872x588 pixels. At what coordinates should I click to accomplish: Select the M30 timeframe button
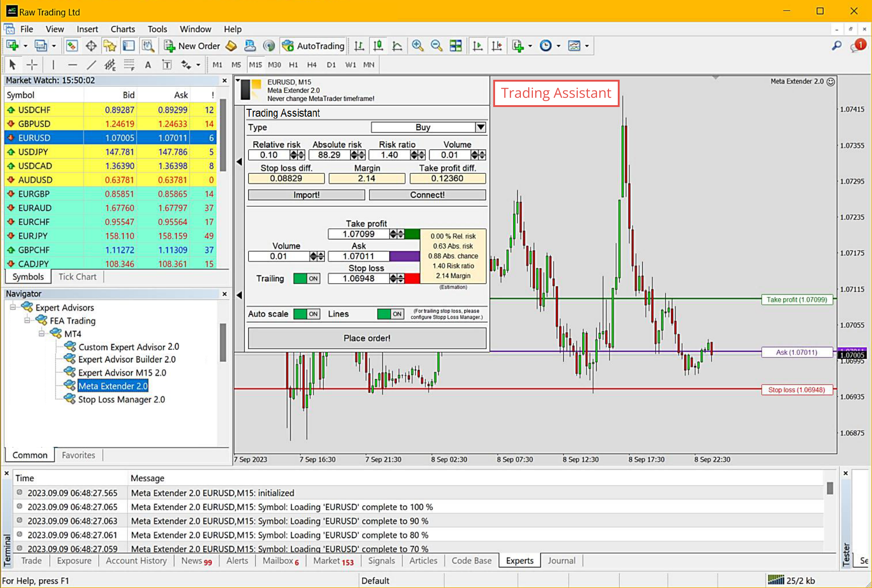tap(275, 65)
